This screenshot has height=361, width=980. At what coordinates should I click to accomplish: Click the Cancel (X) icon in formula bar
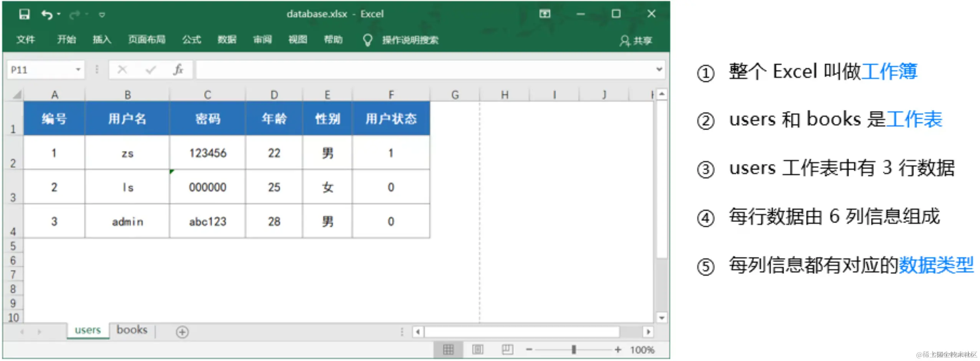[x=122, y=70]
